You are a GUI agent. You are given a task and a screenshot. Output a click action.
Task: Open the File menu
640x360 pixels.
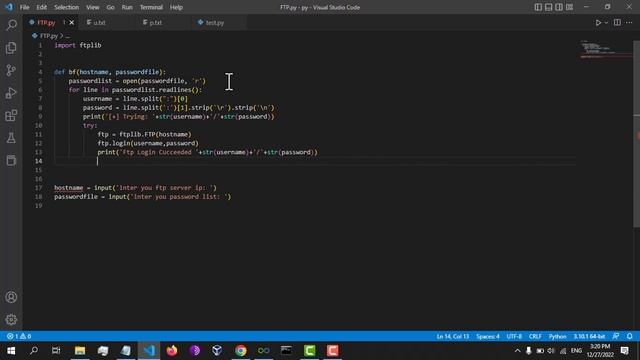pos(24,7)
